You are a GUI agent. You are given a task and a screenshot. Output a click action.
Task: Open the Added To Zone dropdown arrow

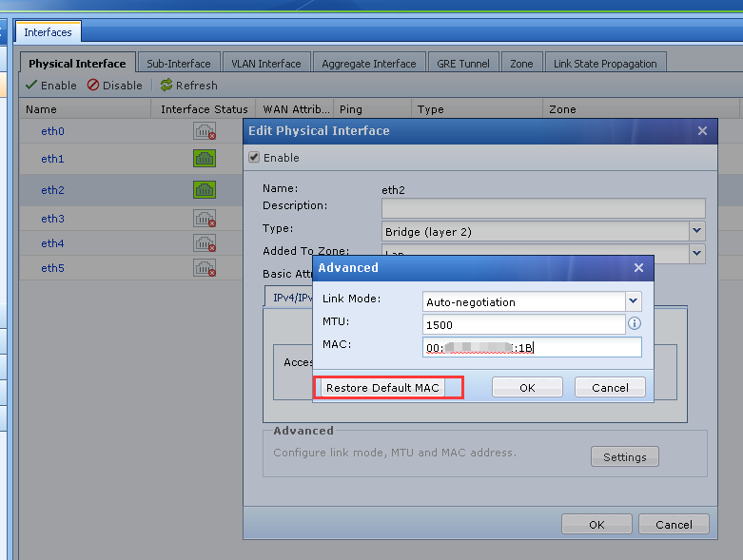[696, 253]
